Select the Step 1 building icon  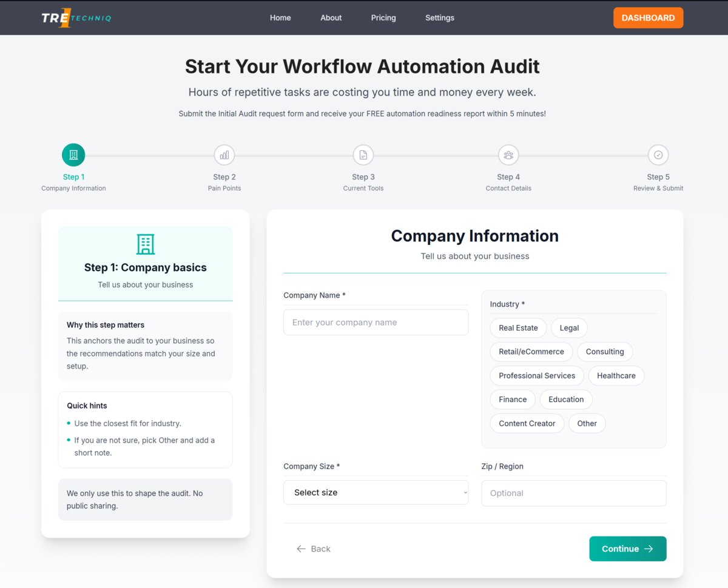click(x=73, y=155)
